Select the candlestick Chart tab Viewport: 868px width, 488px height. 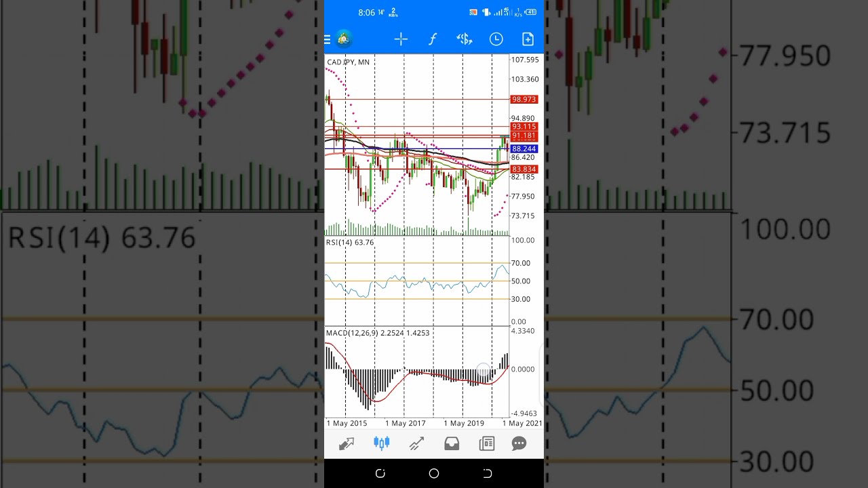pos(382,444)
